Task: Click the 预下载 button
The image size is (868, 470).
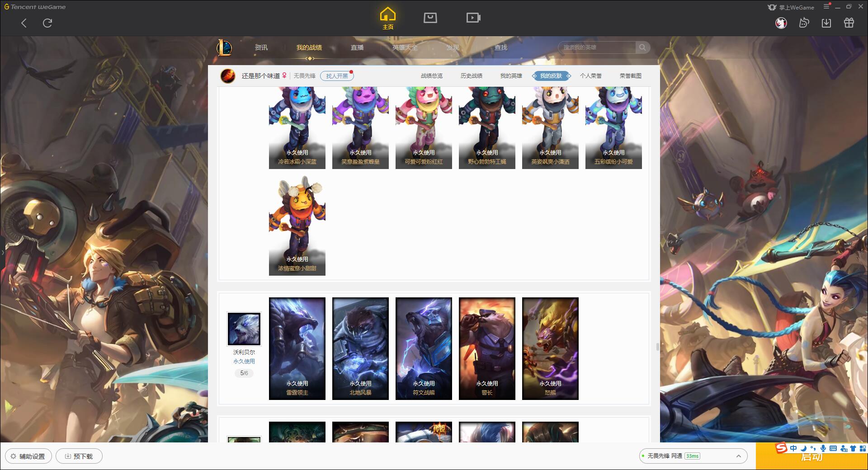Action: pyautogui.click(x=79, y=456)
